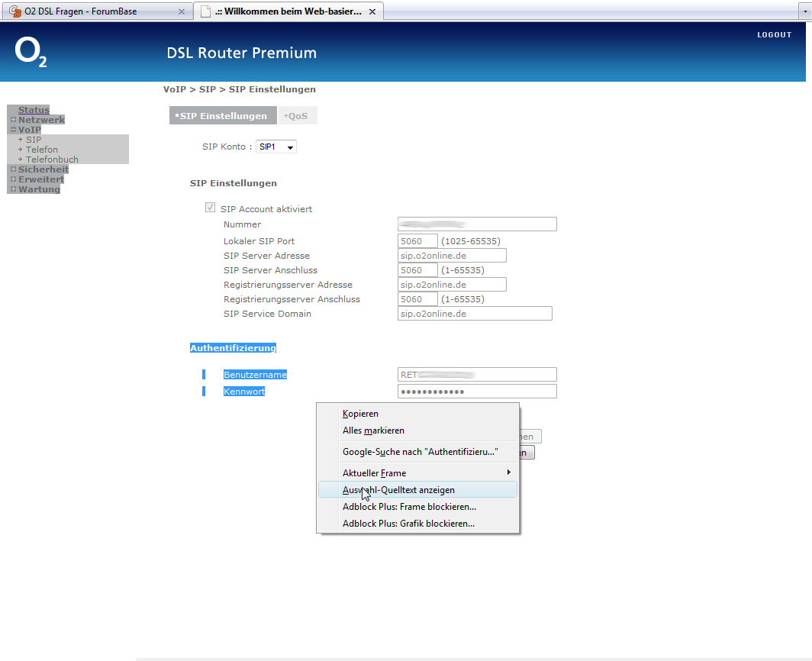Open tab list arrow at tab bar end

[x=805, y=11]
